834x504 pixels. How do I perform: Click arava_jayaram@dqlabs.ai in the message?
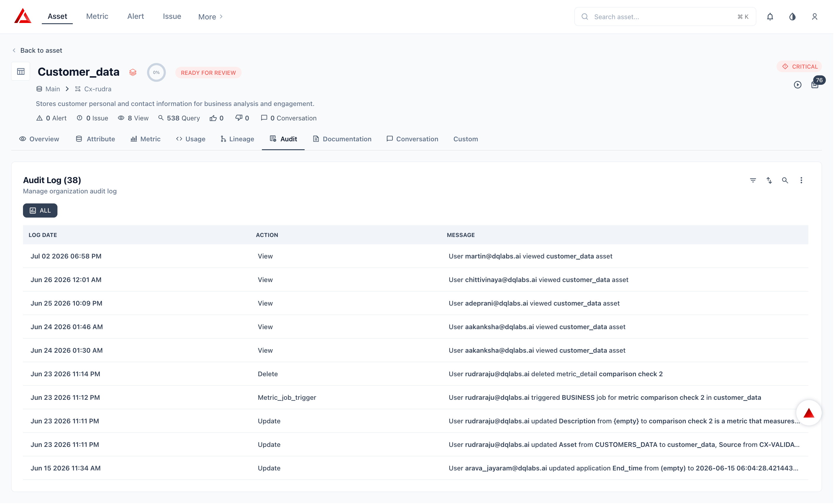tap(506, 468)
